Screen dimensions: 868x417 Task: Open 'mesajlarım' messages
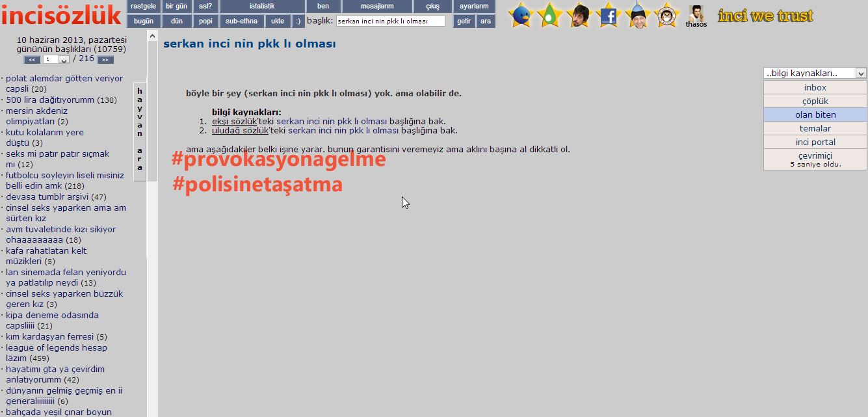[377, 7]
